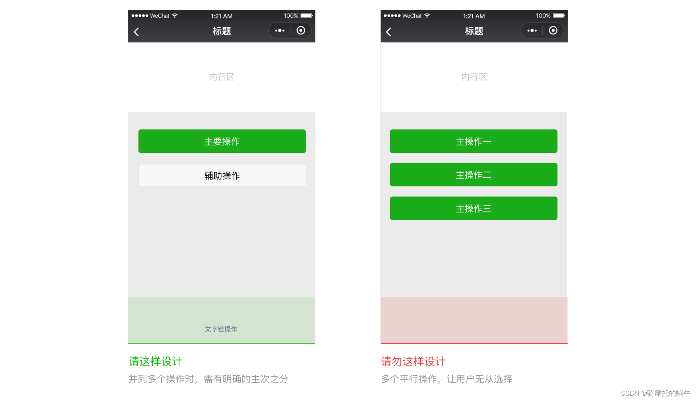Click the pink bottom area on right phone
696x400 pixels.
473,320
